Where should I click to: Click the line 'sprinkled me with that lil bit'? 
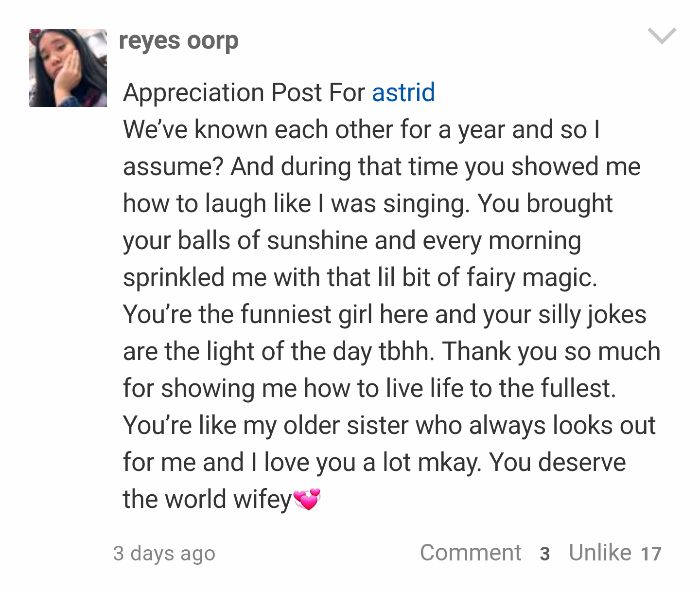[x=360, y=278]
